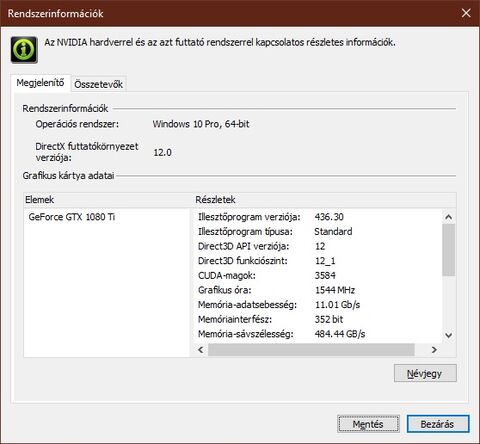Viewport: 480px width, 444px height.
Task: Click the Mentés button
Action: (x=368, y=424)
